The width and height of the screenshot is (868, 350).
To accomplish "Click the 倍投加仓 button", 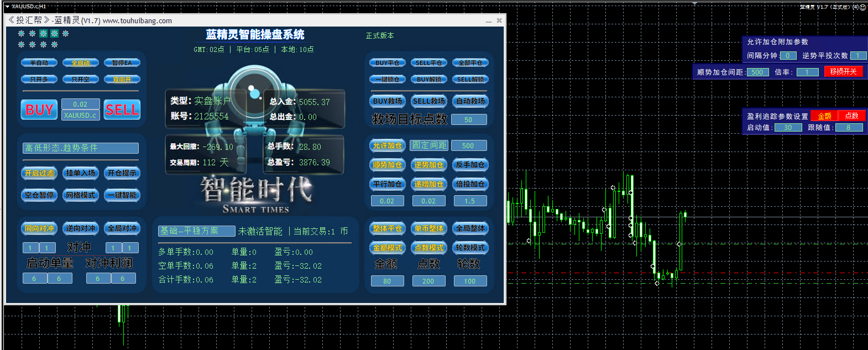I will tap(470, 184).
